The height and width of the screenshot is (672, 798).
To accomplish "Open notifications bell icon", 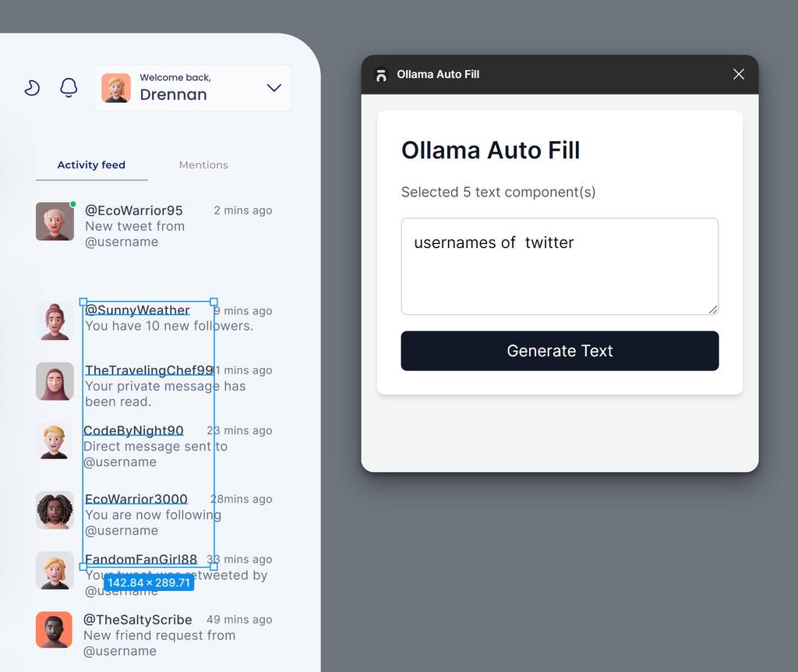I will click(x=69, y=88).
